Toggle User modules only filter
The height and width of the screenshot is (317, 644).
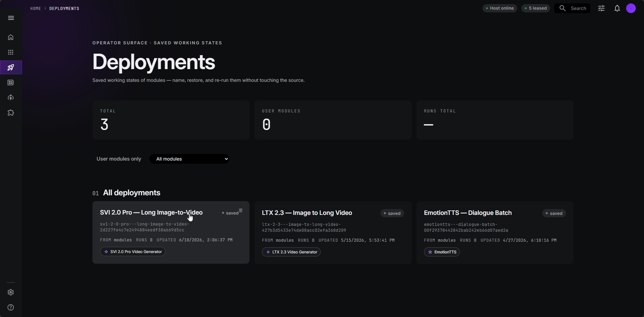[x=119, y=159]
